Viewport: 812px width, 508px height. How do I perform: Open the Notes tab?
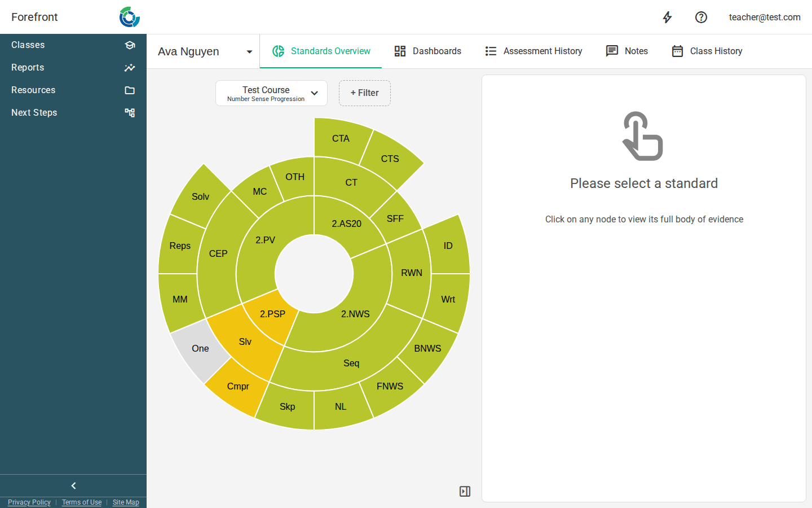(626, 51)
